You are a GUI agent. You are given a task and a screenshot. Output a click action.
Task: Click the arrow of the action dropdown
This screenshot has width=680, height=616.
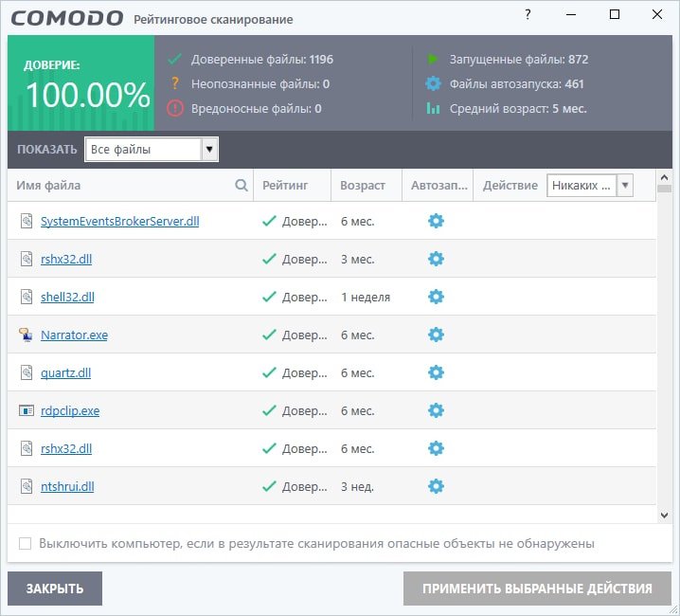pos(625,186)
